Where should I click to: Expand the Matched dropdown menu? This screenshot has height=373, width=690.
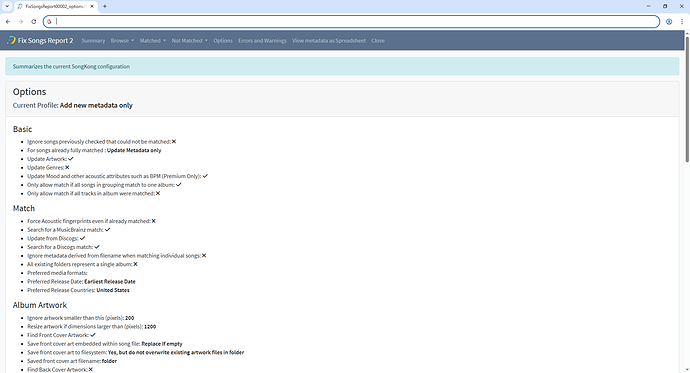[x=153, y=40]
